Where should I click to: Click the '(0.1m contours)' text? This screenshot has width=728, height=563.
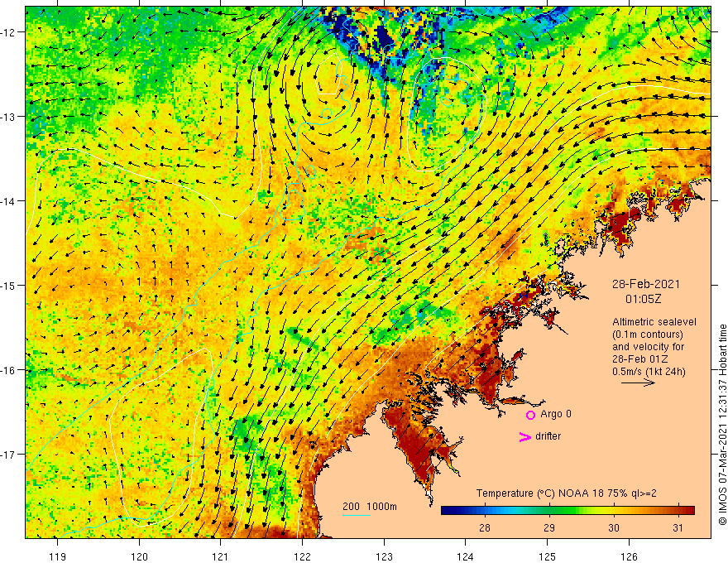tap(648, 334)
